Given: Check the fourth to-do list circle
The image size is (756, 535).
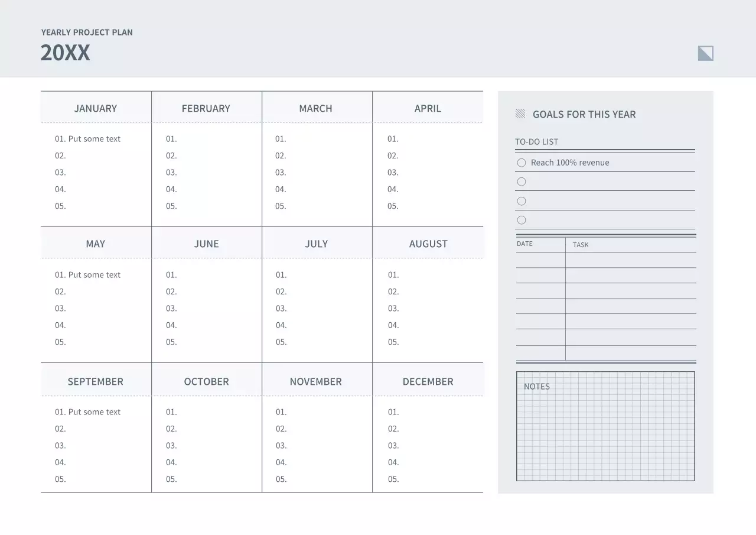Looking at the screenshot, I should click(x=522, y=220).
